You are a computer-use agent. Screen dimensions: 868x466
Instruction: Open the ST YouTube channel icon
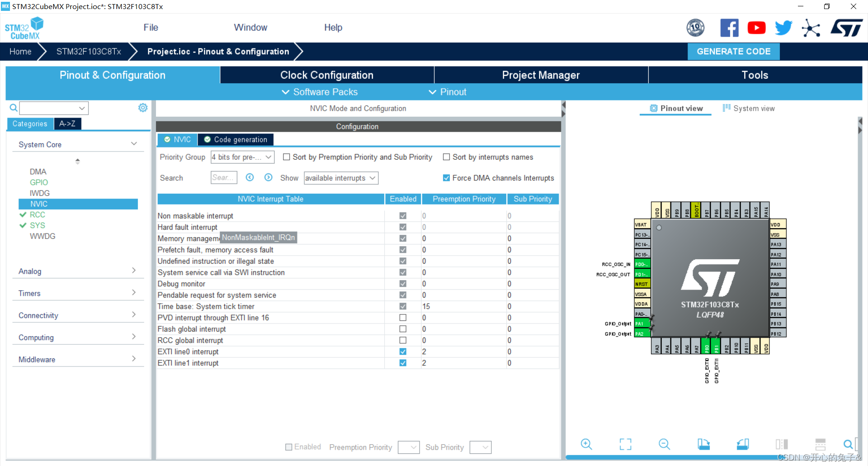[x=756, y=28]
